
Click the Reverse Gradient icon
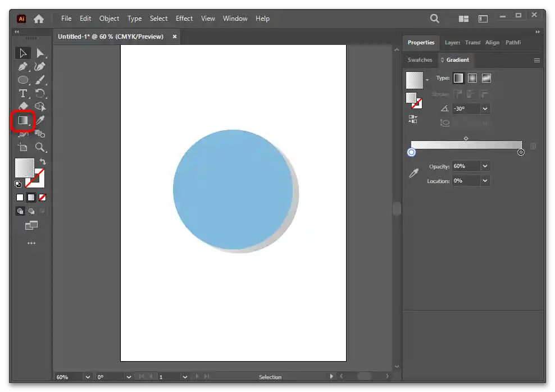tap(413, 119)
